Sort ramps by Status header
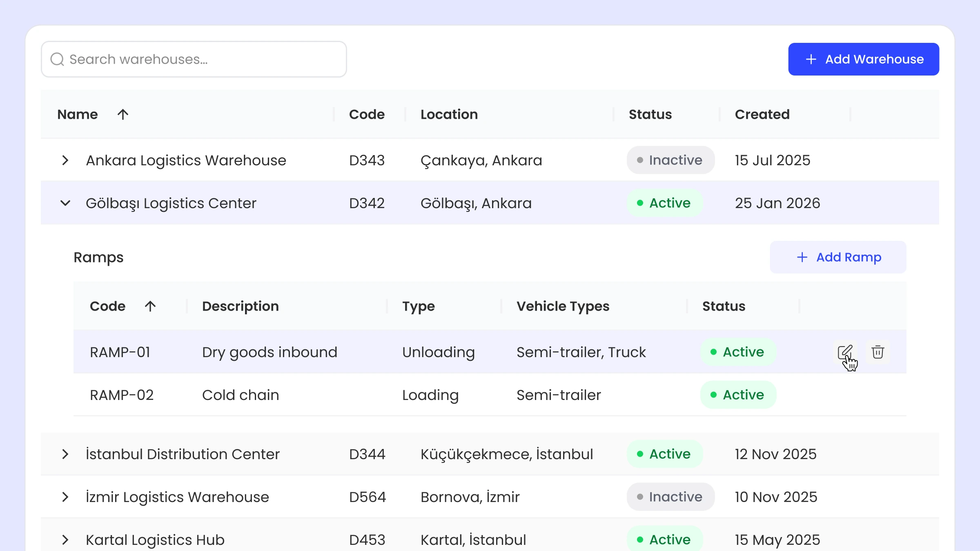The image size is (980, 551). click(724, 306)
